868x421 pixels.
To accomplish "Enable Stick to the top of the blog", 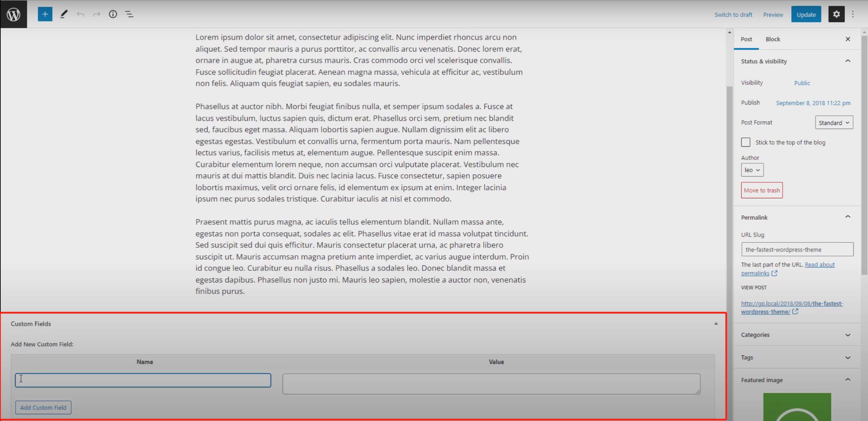I will tap(746, 142).
